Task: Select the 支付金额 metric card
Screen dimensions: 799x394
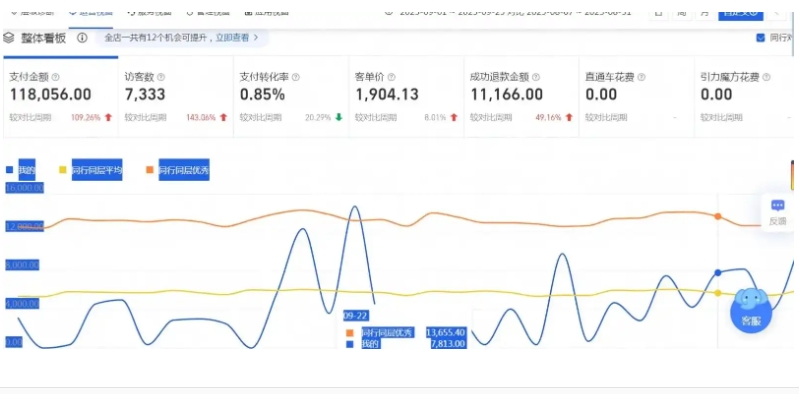Action: click(x=61, y=97)
